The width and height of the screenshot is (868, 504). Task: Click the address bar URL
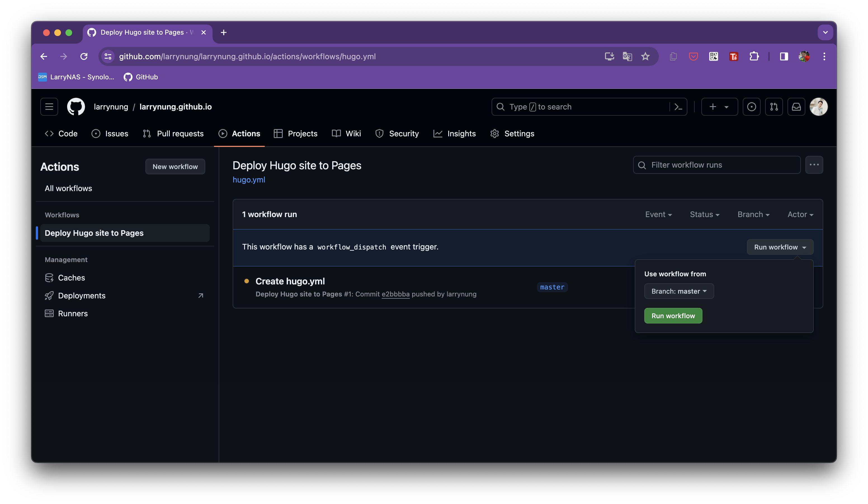click(247, 56)
